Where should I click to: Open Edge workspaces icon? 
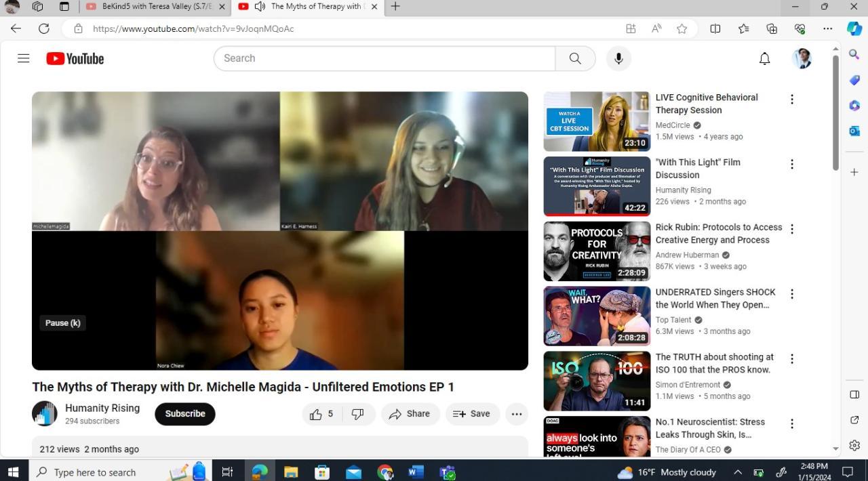37,7
